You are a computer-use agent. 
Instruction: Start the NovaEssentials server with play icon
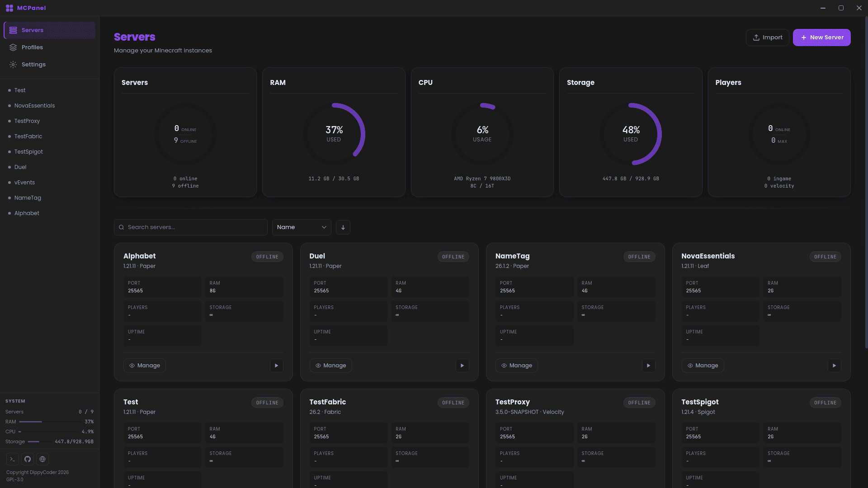(835, 366)
